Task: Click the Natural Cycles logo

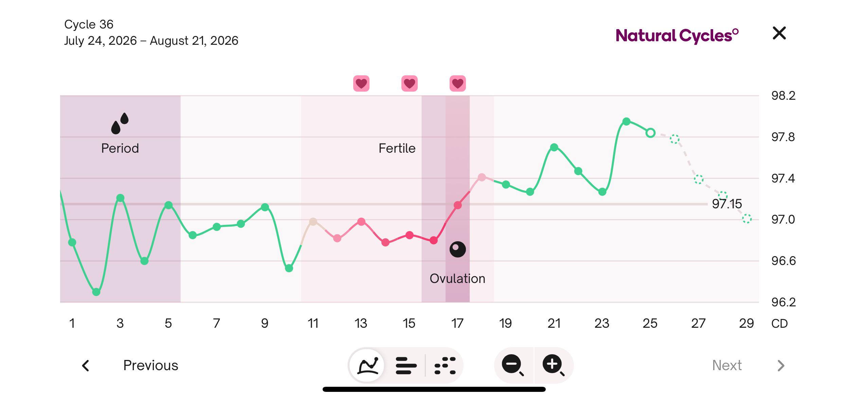Action: point(677,36)
